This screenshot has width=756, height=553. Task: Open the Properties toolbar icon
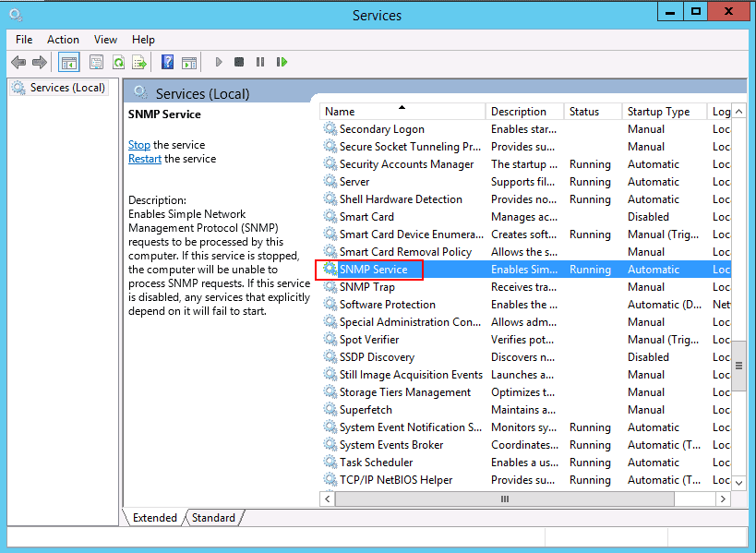(96, 62)
